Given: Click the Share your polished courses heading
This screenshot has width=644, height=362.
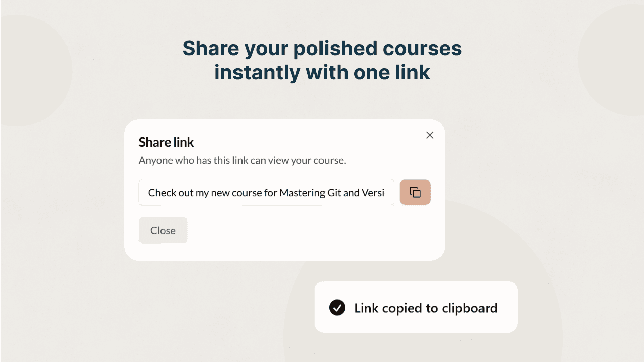Looking at the screenshot, I should [x=322, y=60].
